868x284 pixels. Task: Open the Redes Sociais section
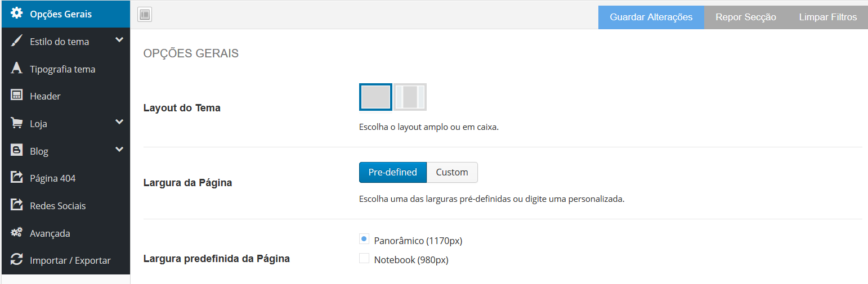57,206
